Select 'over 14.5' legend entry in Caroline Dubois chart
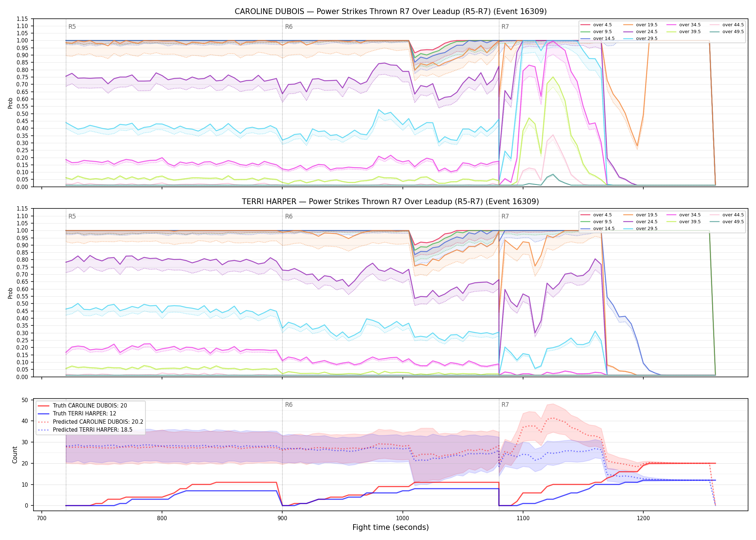Viewport: 756px width, 540px height. (597, 39)
